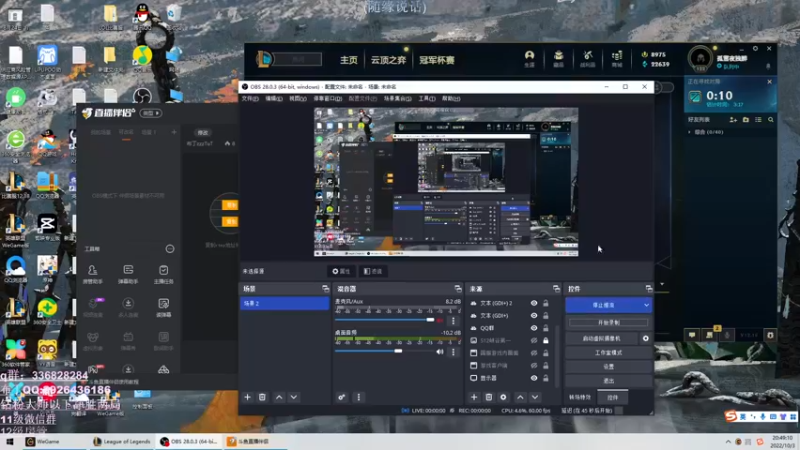The height and width of the screenshot is (450, 800).
Task: Open 属性 properties button below preview
Action: coord(341,271)
